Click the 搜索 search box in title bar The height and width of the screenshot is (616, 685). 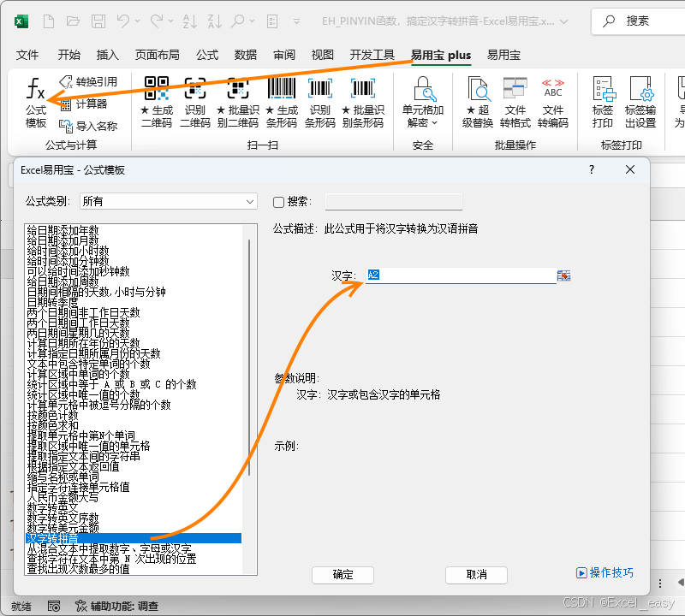point(638,21)
